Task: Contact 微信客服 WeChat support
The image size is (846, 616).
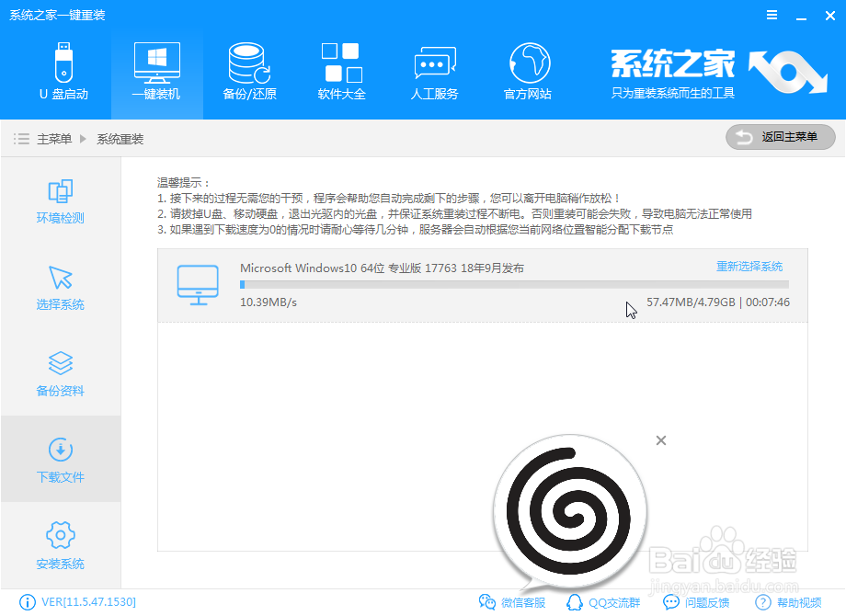Action: (512, 603)
